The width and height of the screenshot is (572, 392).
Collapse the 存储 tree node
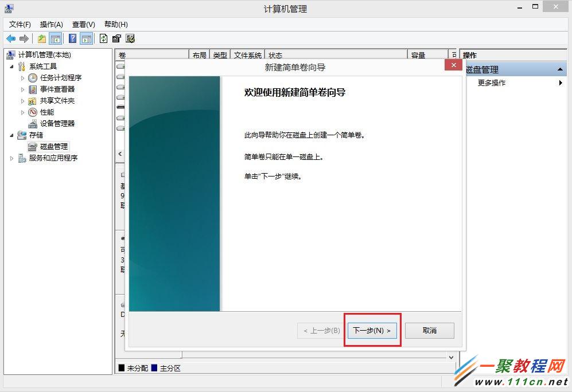pos(11,135)
